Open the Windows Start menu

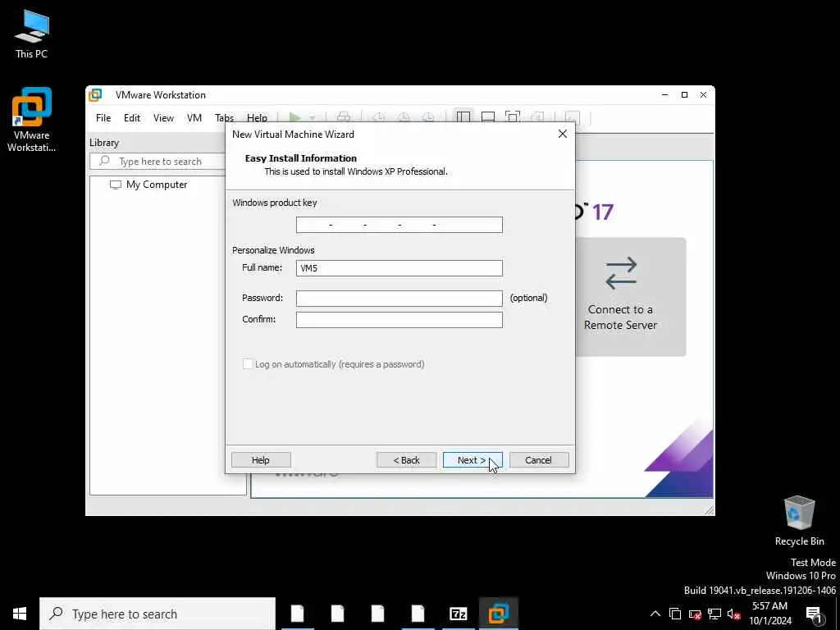pos(20,614)
